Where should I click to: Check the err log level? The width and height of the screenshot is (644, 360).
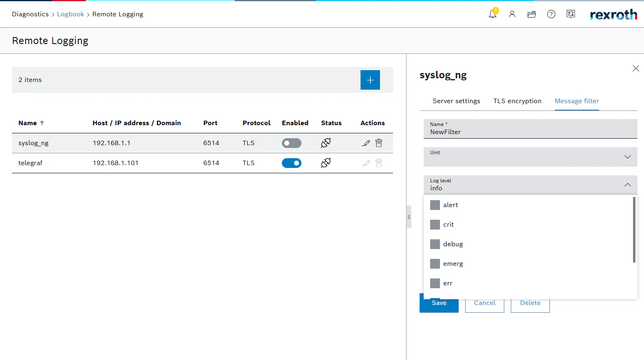(x=435, y=283)
